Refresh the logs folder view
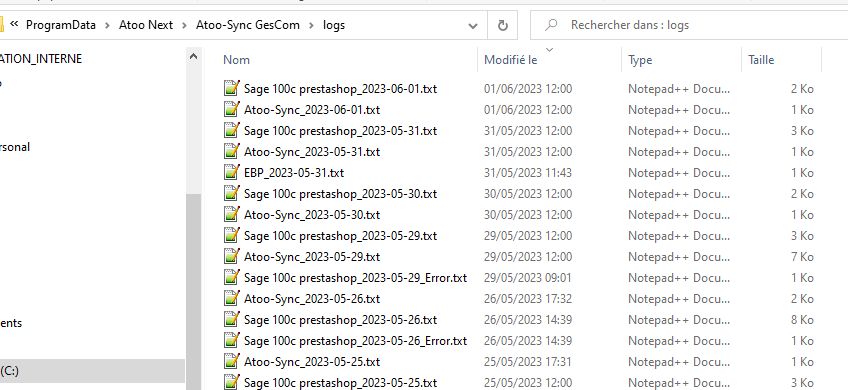The width and height of the screenshot is (848, 390). click(x=502, y=25)
